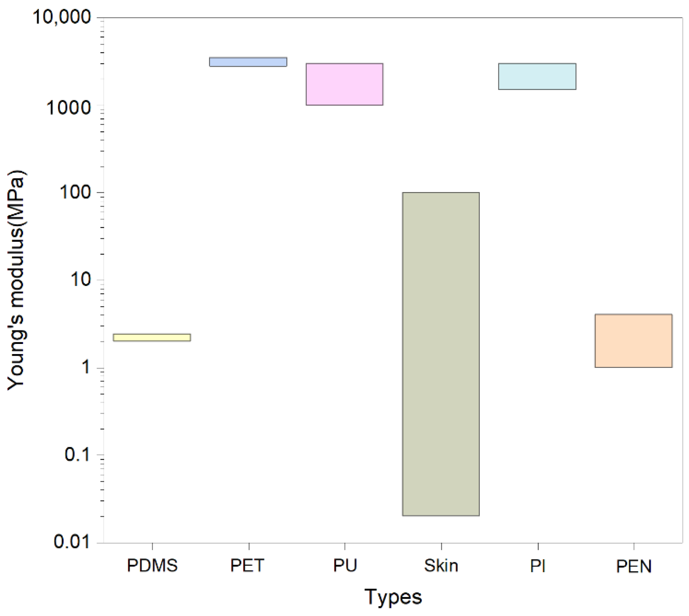
Task: Click the PEN x-axis label
Action: pyautogui.click(x=634, y=566)
